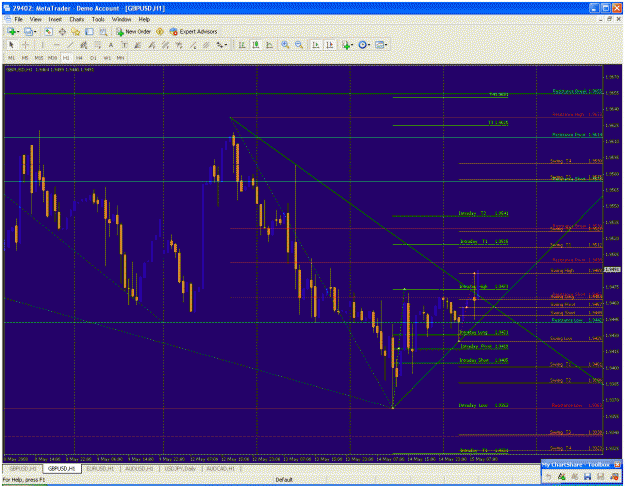Click the rightmost icon in ChartShare Toolbox
The width and height of the screenshot is (625, 486).
[x=614, y=476]
